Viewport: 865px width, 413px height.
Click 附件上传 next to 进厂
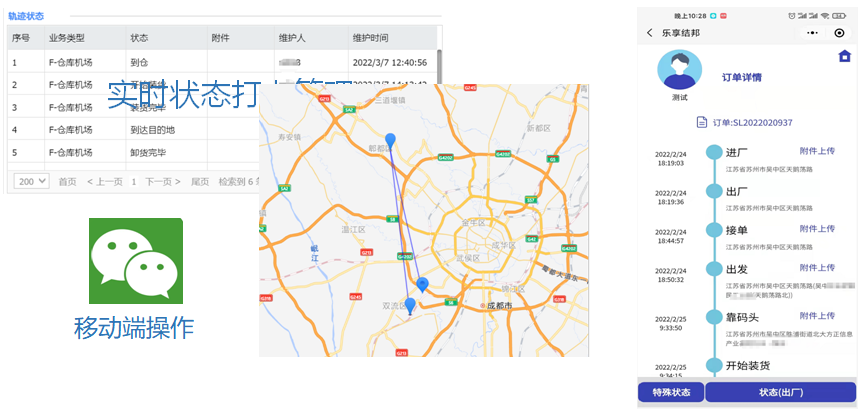click(817, 151)
